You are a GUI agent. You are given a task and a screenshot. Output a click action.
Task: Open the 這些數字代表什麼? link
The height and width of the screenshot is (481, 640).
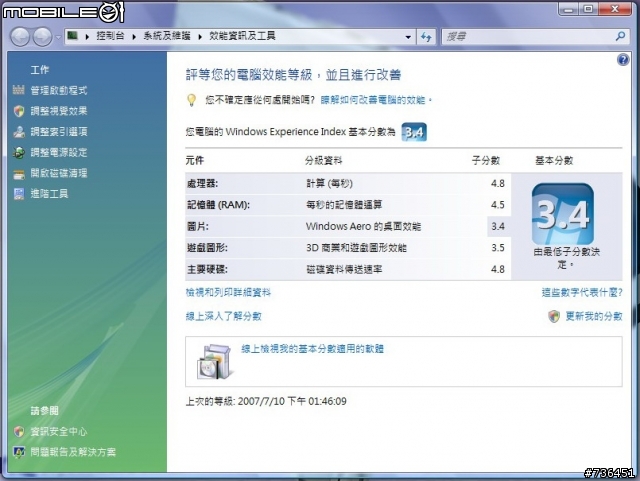coord(582,292)
